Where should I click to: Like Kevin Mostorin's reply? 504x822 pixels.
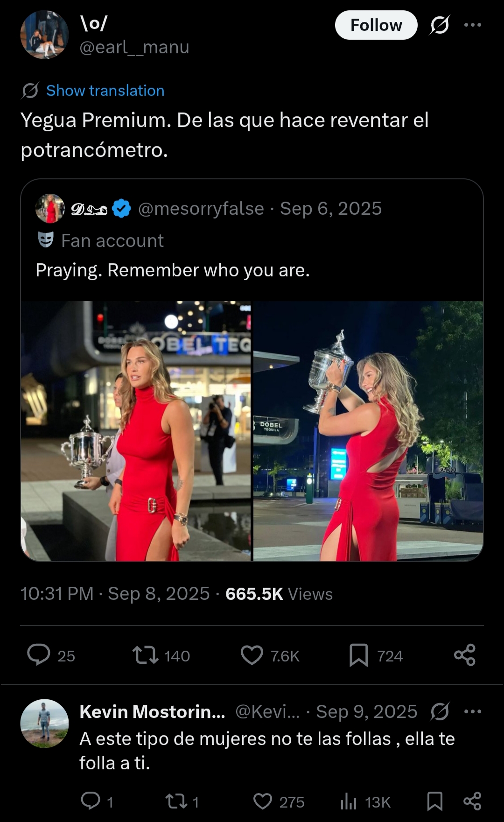pos(263,801)
